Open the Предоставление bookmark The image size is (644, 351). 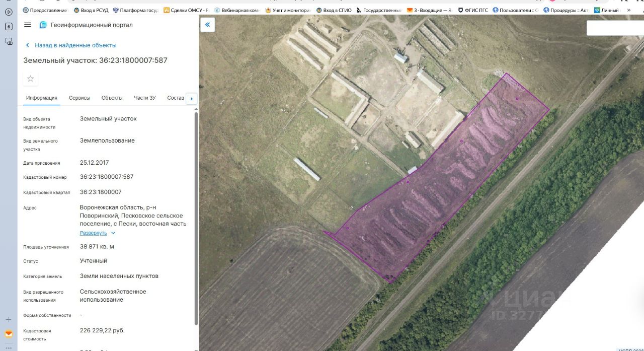[x=45, y=10]
